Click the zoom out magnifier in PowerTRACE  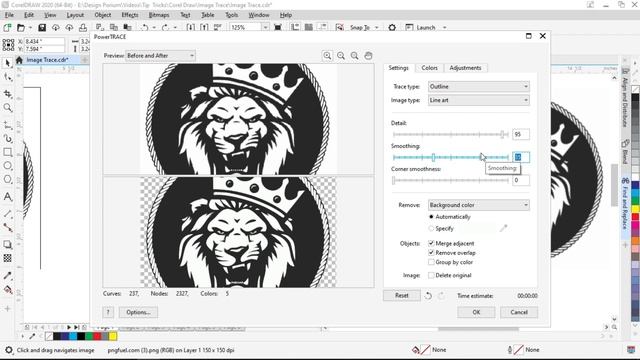(x=341, y=56)
